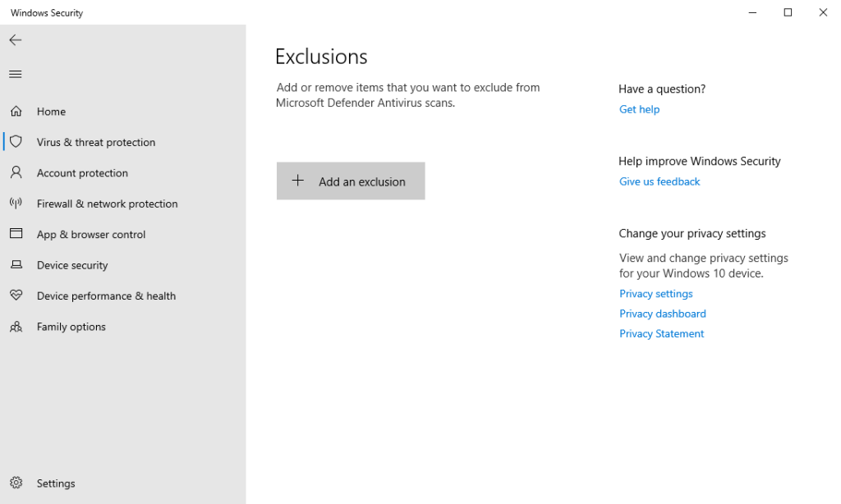
Task: Click the Device performance & health heart icon
Action: (x=16, y=296)
